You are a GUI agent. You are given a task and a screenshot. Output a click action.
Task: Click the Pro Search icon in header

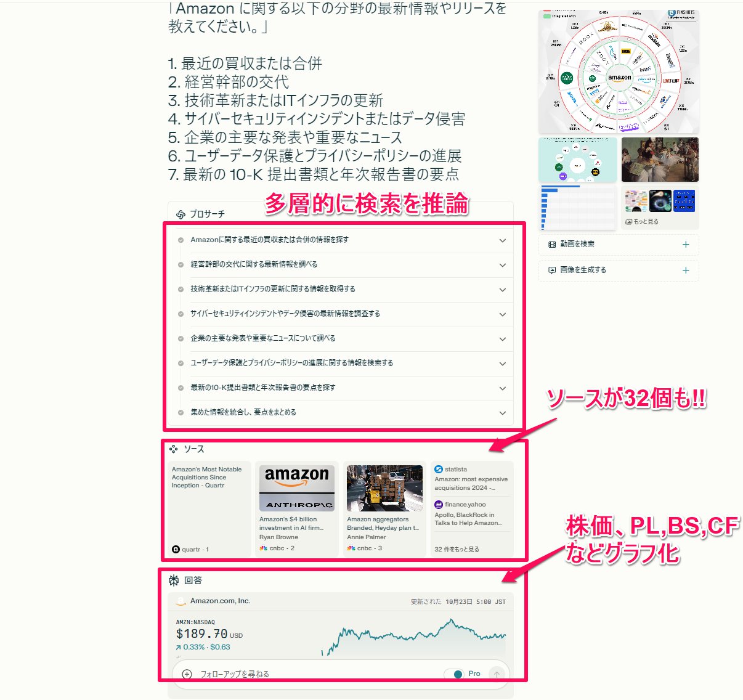(x=181, y=214)
